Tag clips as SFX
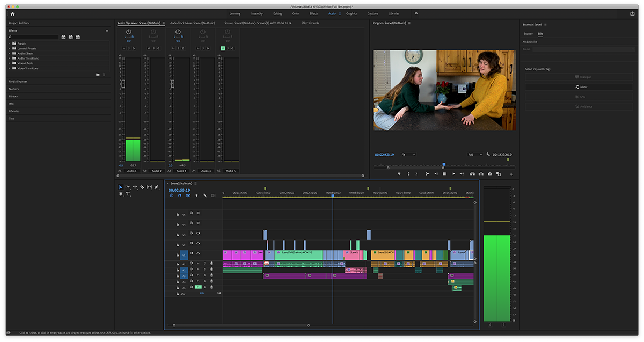 pyautogui.click(x=579, y=97)
